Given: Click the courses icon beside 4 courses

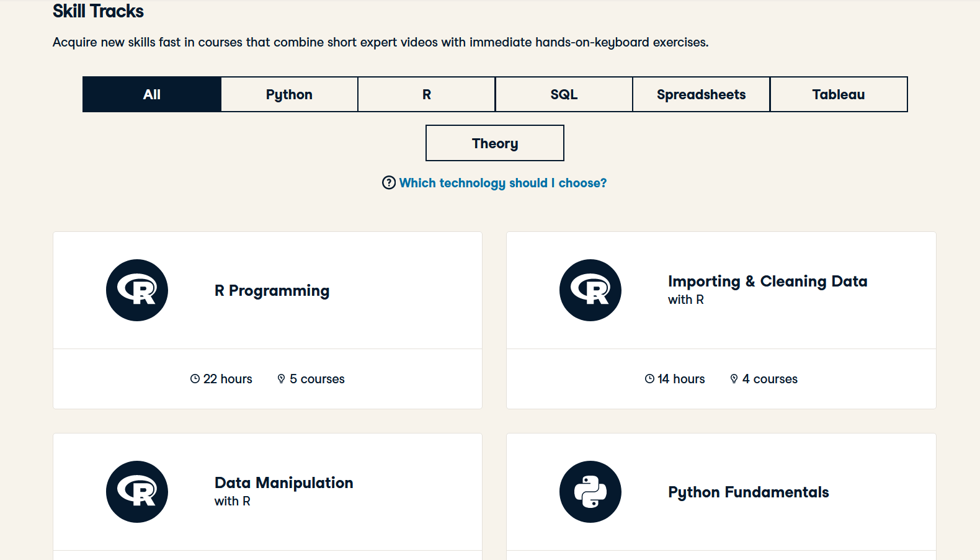Looking at the screenshot, I should tap(734, 379).
